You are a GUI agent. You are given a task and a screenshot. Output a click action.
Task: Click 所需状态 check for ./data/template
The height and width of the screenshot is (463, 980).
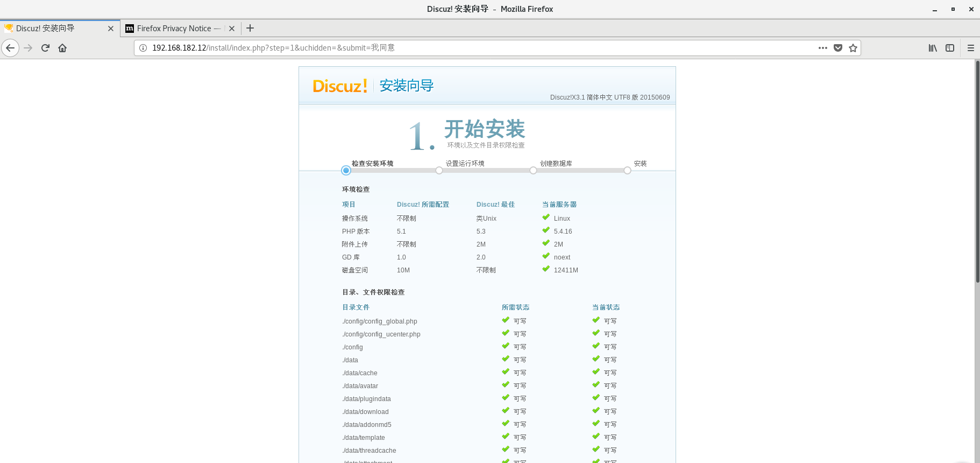pos(506,437)
